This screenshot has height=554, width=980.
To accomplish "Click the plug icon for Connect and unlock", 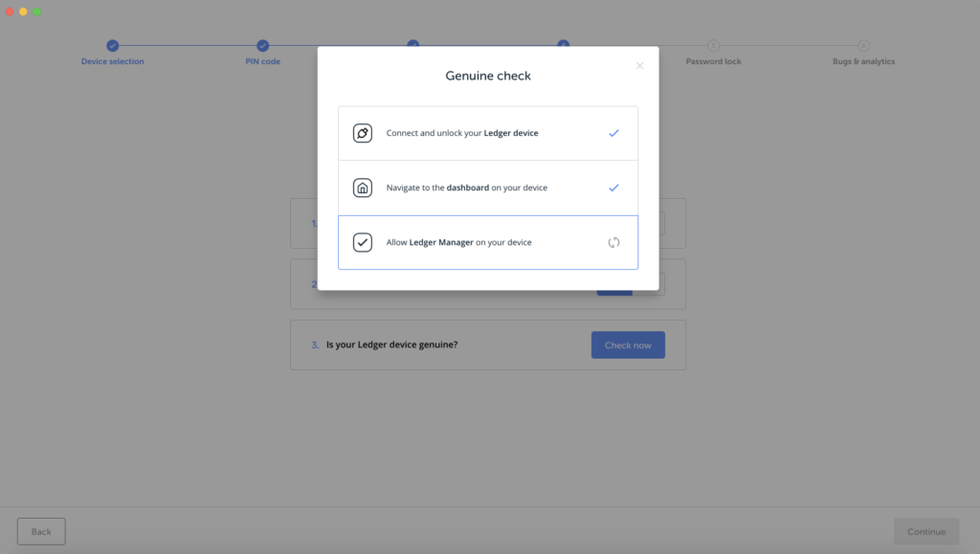I will point(363,133).
